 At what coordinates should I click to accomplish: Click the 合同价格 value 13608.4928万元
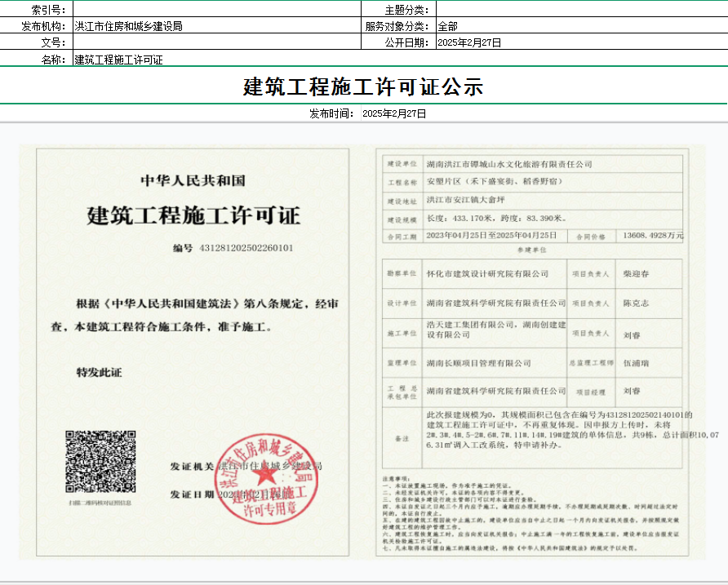tap(652, 236)
